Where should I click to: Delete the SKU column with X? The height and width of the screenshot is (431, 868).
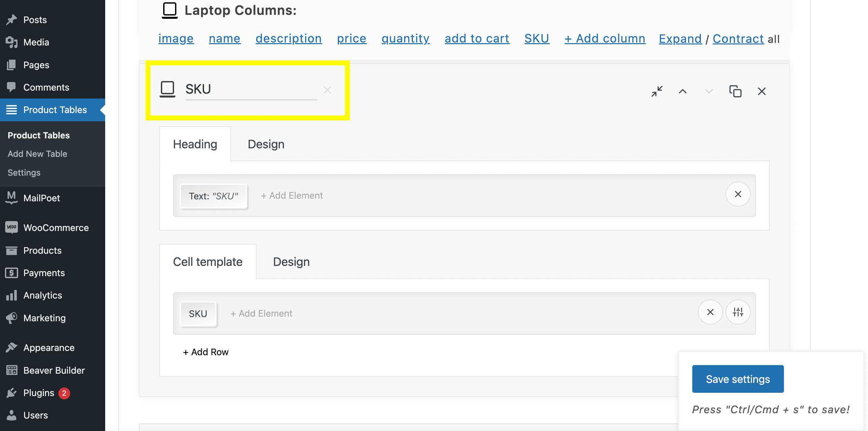pos(762,91)
